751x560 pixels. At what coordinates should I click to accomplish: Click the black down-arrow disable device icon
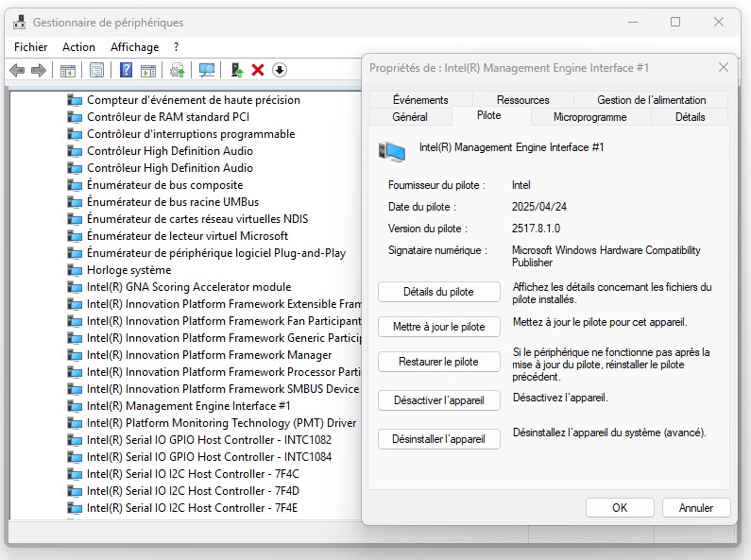(280, 70)
